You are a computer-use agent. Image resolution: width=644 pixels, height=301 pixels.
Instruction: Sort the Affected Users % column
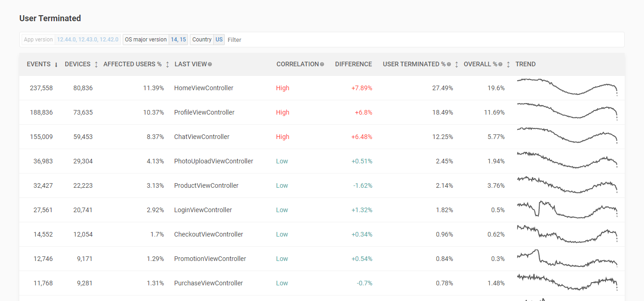coord(167,64)
